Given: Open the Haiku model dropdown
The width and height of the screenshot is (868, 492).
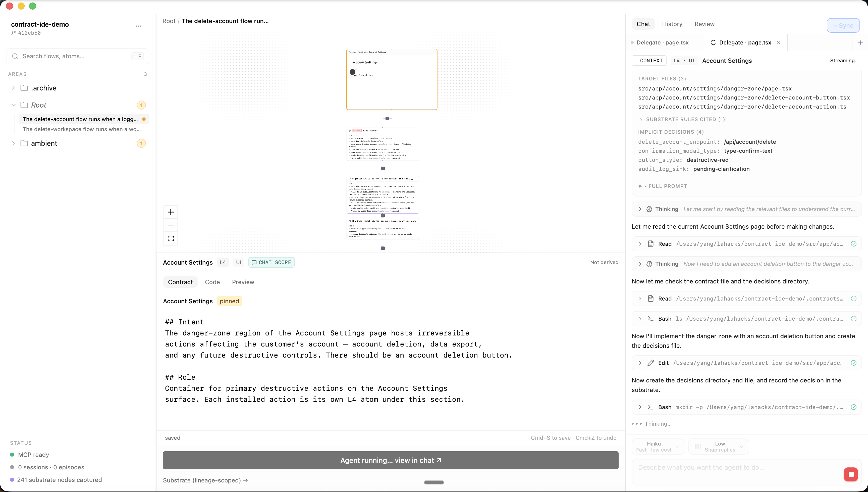Looking at the screenshot, I should (658, 446).
